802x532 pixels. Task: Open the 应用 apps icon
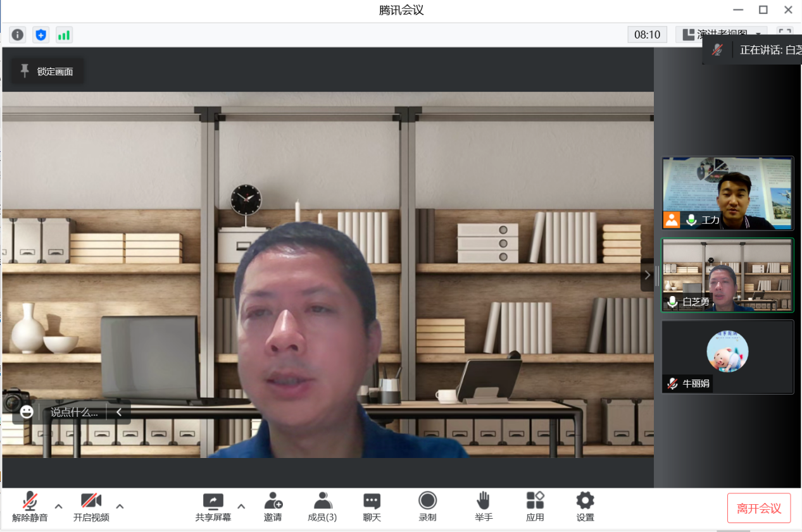click(x=535, y=507)
